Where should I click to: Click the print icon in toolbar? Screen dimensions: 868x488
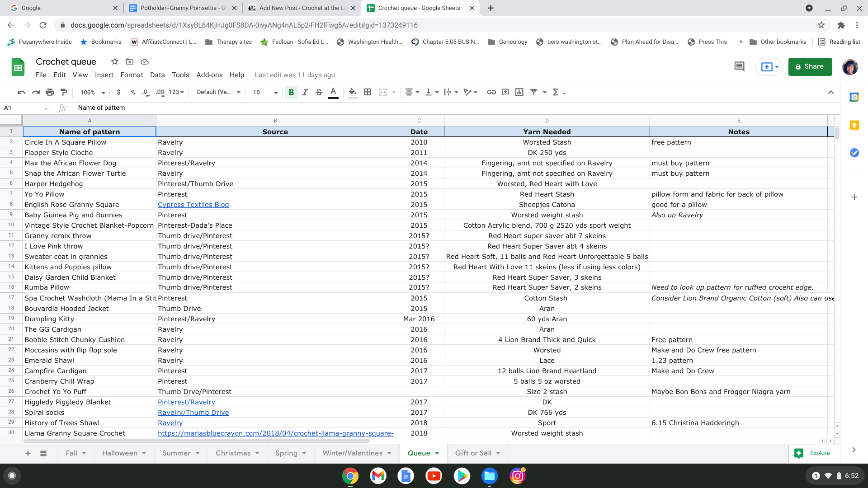tap(50, 92)
